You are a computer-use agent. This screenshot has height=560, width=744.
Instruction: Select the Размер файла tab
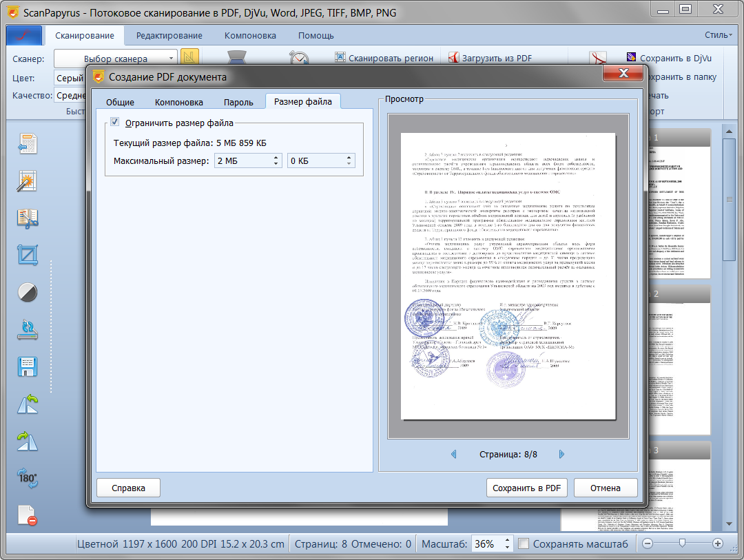[302, 101]
